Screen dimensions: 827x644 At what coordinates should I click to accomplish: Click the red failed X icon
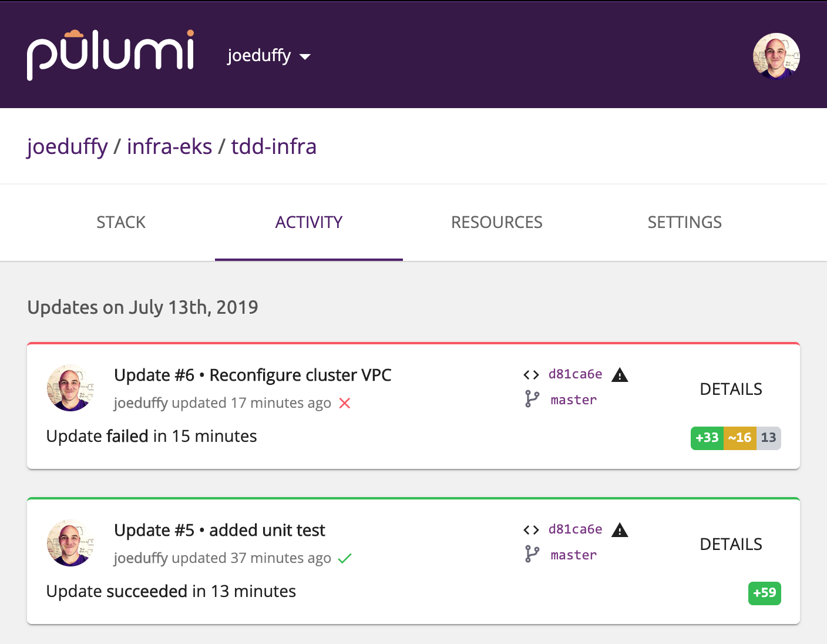345,403
